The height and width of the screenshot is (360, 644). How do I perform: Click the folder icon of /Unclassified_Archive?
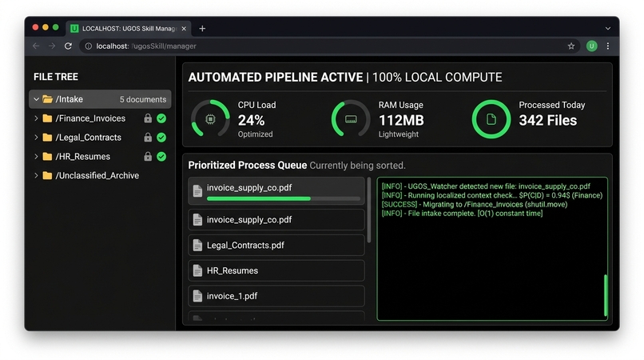coord(47,176)
